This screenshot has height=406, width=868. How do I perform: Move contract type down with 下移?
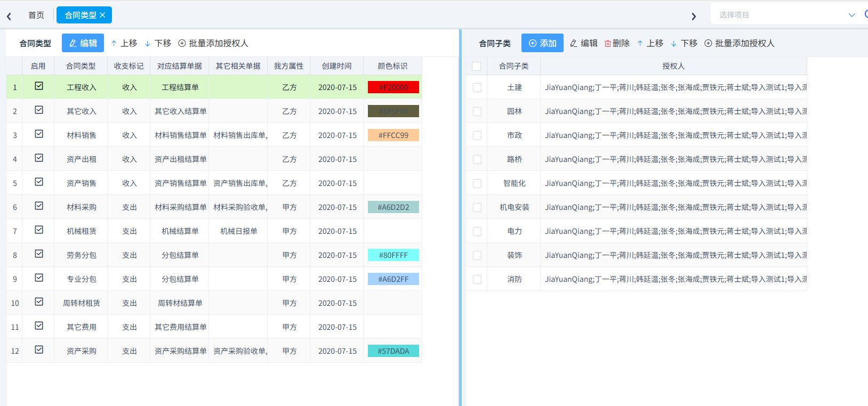tap(158, 43)
